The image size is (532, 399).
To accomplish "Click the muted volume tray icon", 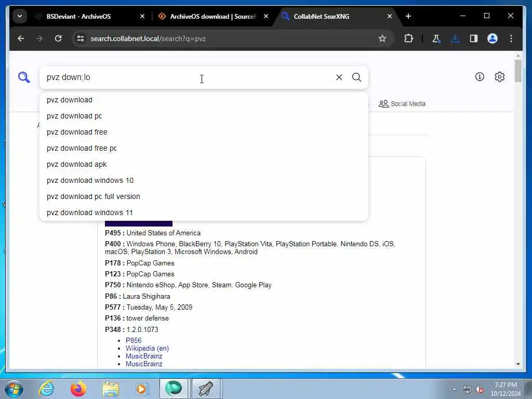I will tap(480, 390).
